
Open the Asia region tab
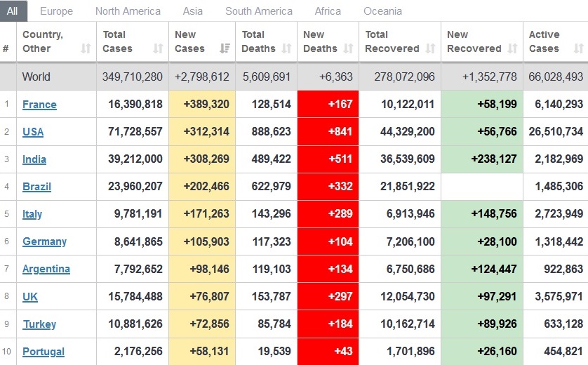[x=193, y=11]
